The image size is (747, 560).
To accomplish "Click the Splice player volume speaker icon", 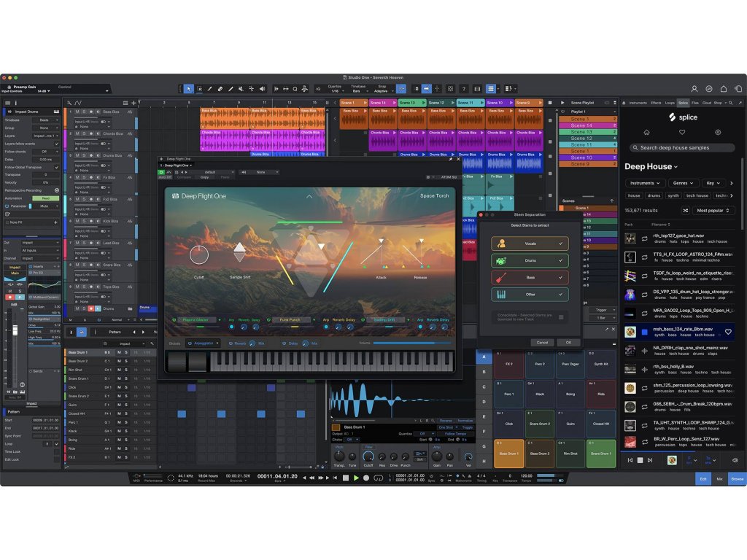I will point(735,461).
